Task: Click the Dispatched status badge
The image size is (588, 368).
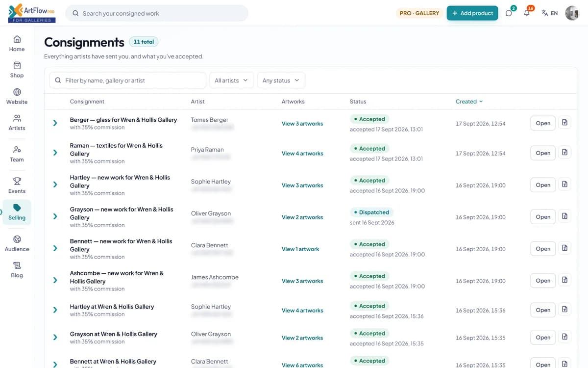Action: coord(371,212)
